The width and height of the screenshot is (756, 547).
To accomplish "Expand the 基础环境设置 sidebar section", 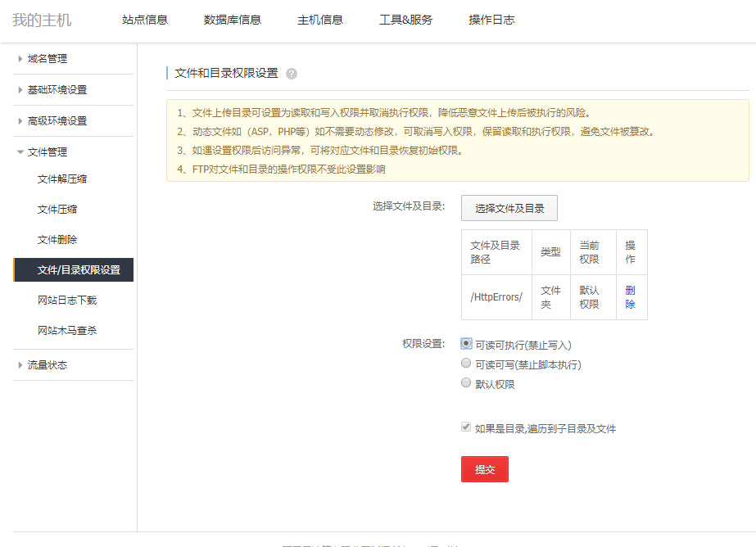I will tap(57, 90).
